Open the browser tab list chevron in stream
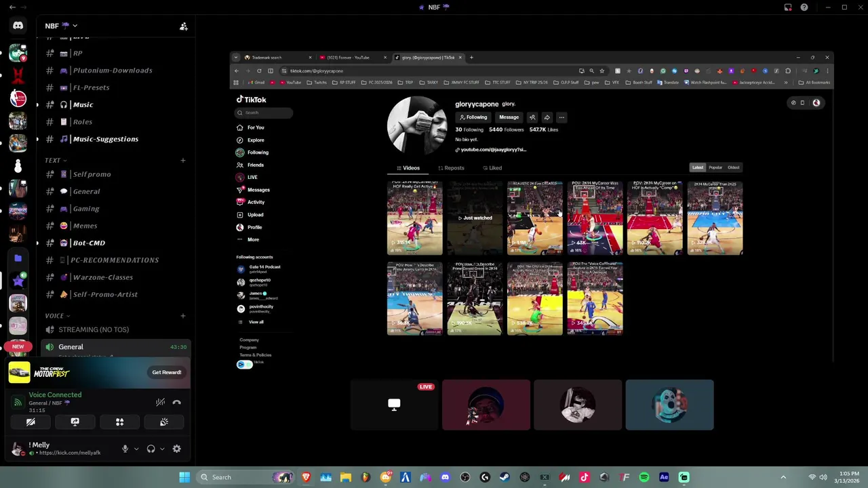This screenshot has width=868, height=488. (236, 58)
